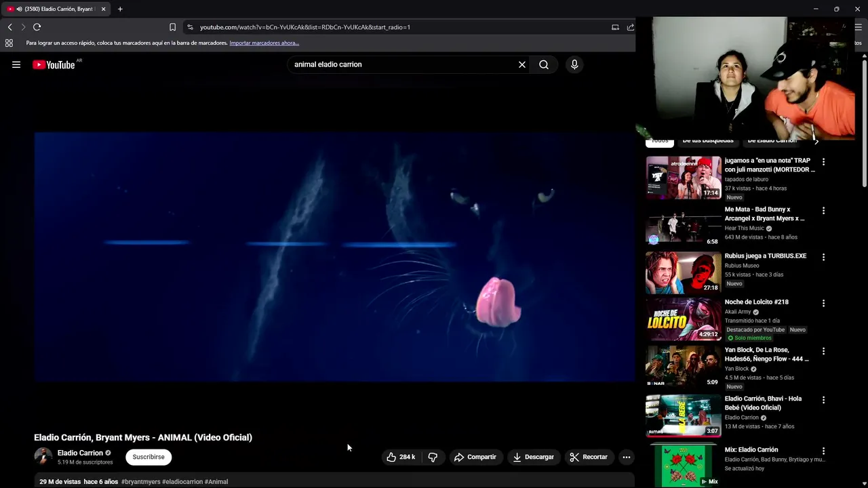This screenshot has width=868, height=488.
Task: Open Mix Eladio Carrión thumbnail
Action: tap(684, 466)
